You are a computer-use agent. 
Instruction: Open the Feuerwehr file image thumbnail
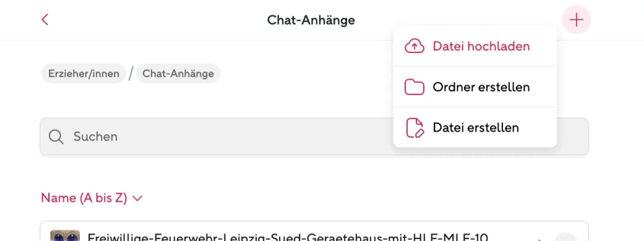point(65,235)
